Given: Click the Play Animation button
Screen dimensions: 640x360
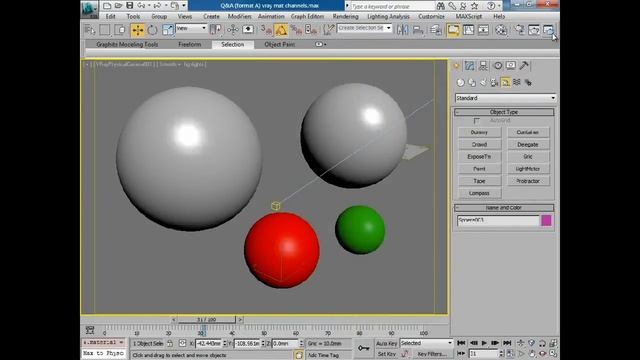Looking at the screenshot, I should (x=484, y=343).
